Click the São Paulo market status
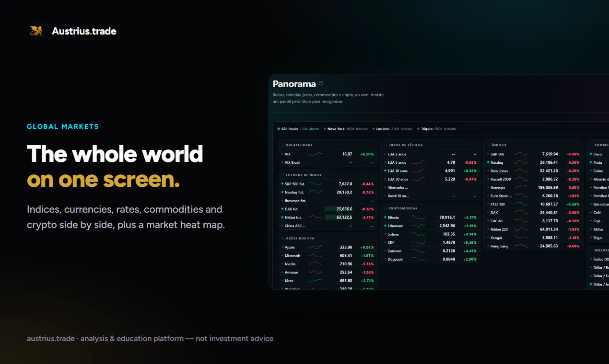The height and width of the screenshot is (364, 609). [298, 129]
